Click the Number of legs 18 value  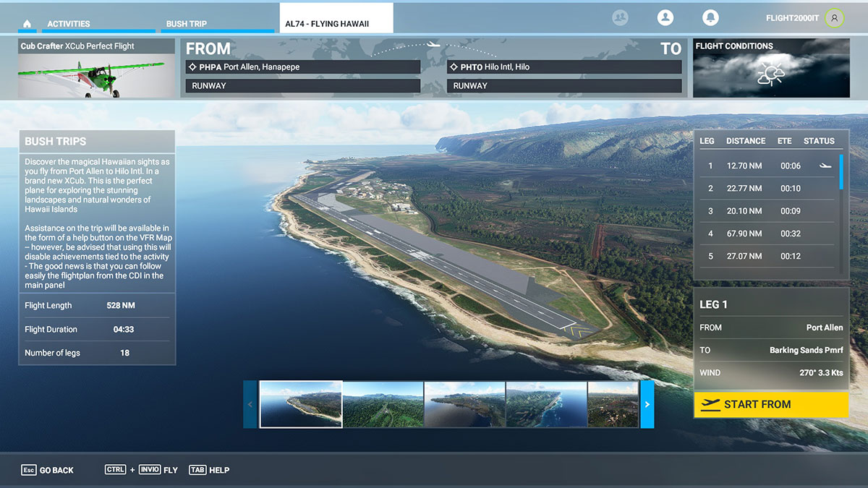pos(125,353)
